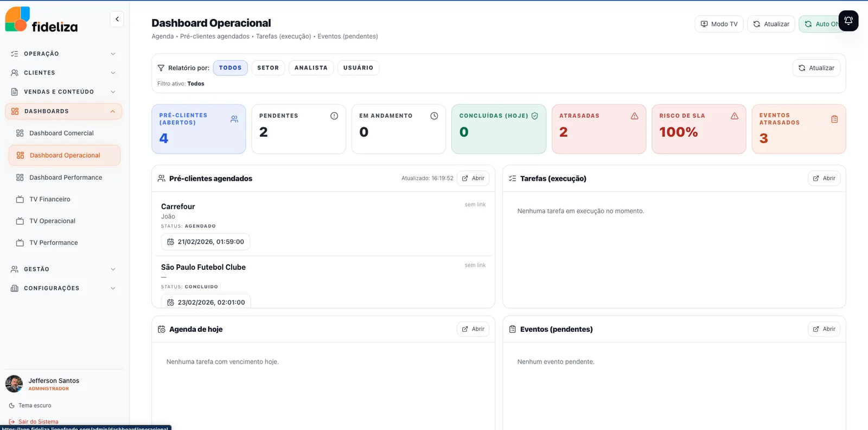Click the Atrasadas warning triangle icon
Image resolution: width=868 pixels, height=430 pixels.
[634, 116]
